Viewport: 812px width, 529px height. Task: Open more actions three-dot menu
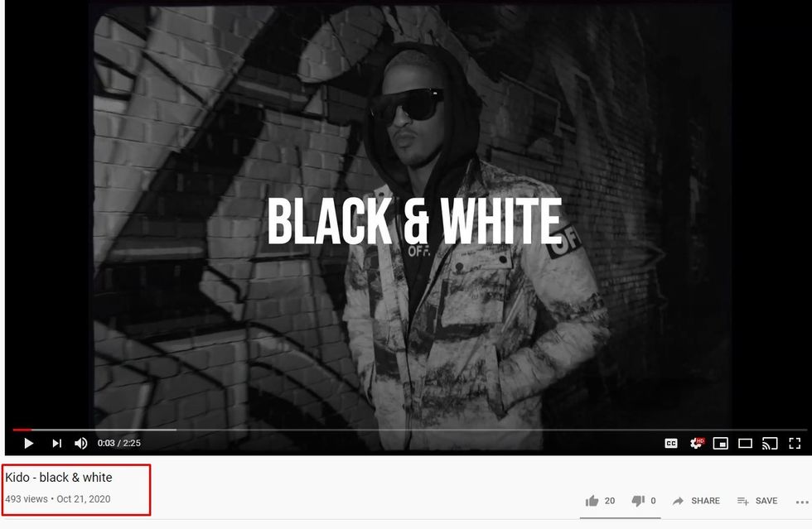click(x=802, y=502)
